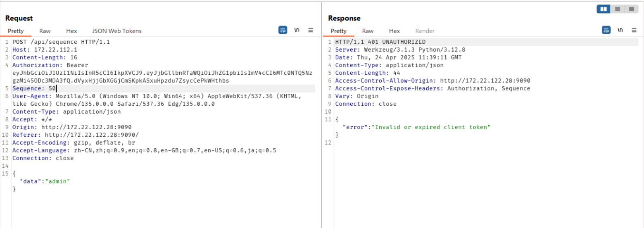Click the Access-Control-Expose-Headers line
The image size is (644, 228).
point(433,88)
